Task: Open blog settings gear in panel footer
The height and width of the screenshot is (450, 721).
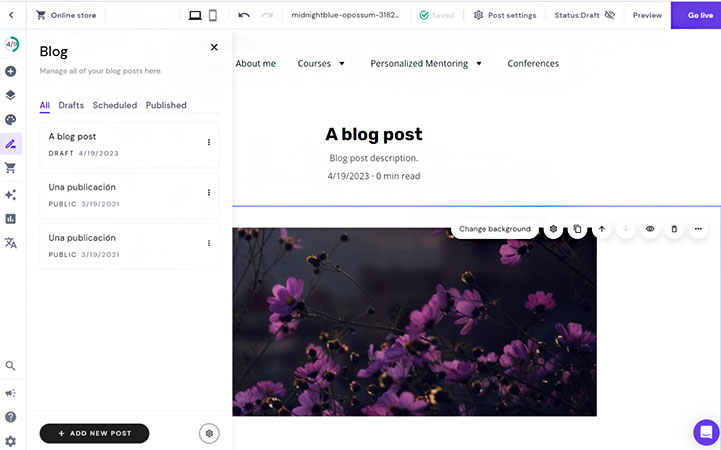Action: (x=209, y=433)
